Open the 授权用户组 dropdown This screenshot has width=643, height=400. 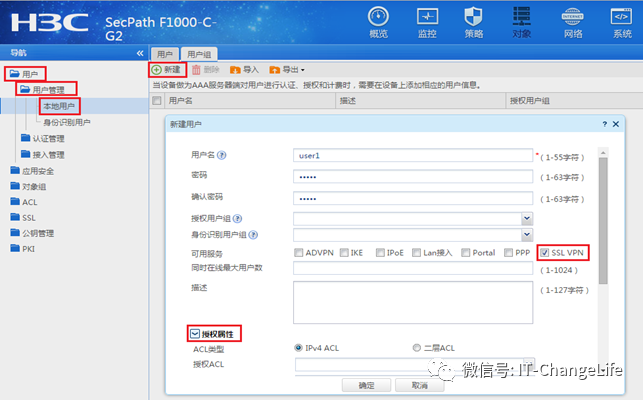click(527, 219)
